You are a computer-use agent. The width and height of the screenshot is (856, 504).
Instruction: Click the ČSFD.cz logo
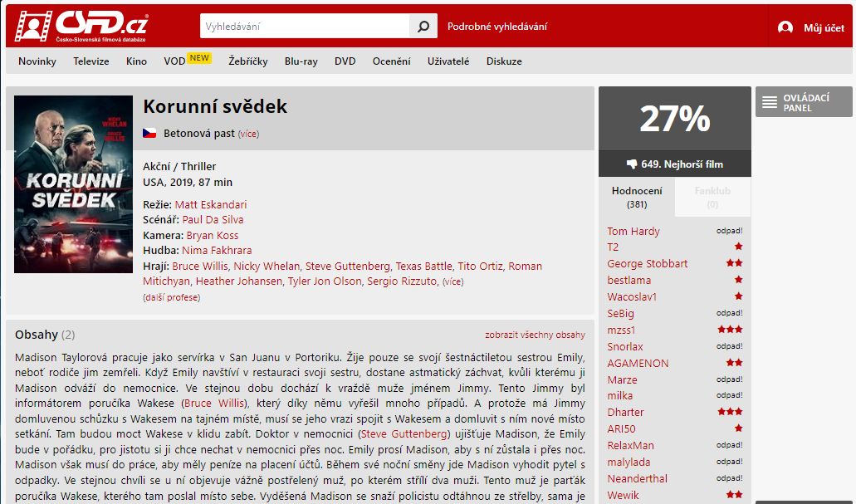click(81, 27)
